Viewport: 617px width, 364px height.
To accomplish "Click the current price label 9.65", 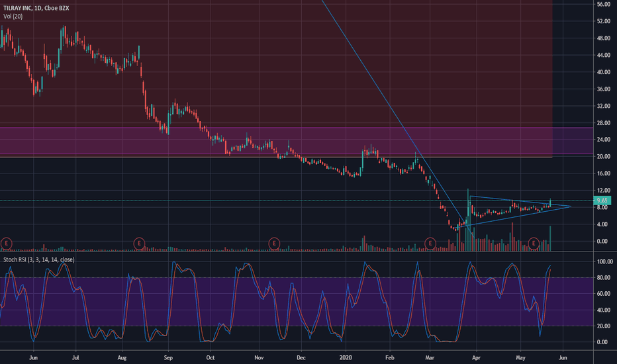I will [602, 201].
